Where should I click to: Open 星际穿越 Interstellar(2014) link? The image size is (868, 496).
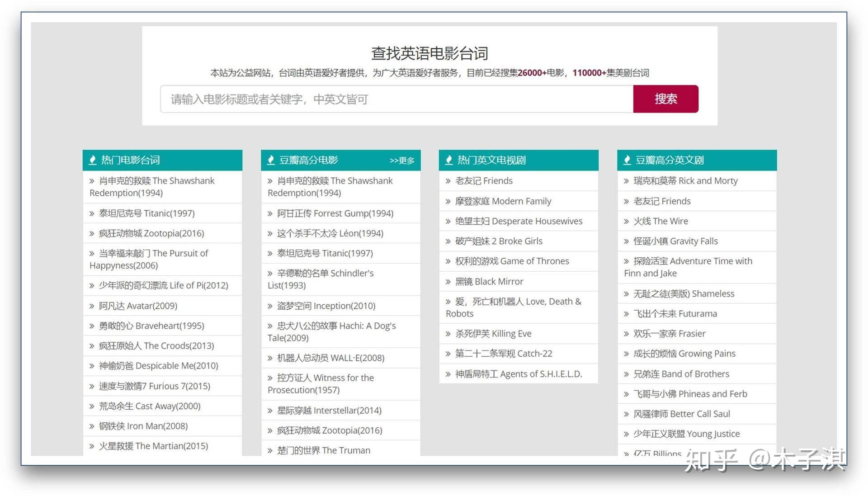coord(329,410)
